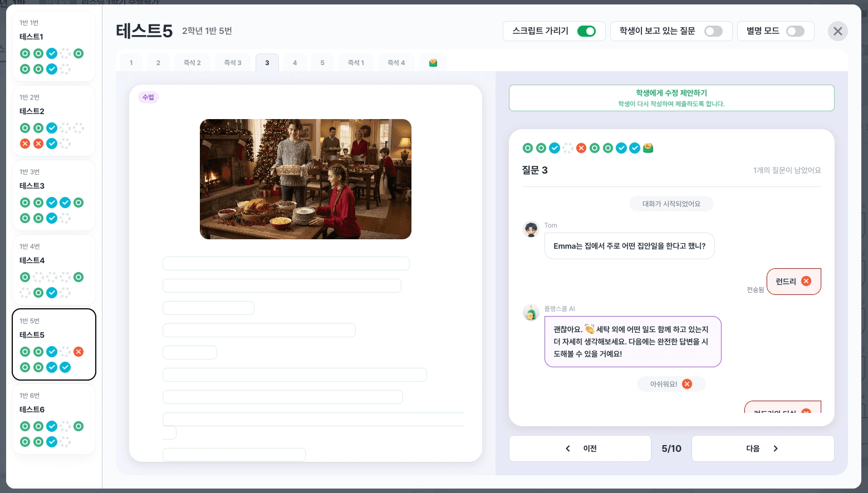
Task: Click the first hidden script line placeholder
Action: click(286, 263)
